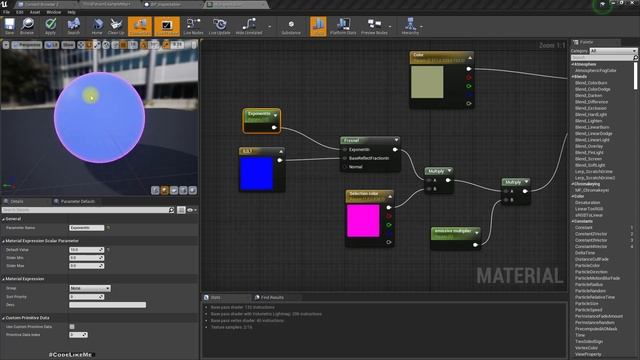The image size is (640, 360).
Task: Open the Palette Category dropdown
Action: point(613,51)
